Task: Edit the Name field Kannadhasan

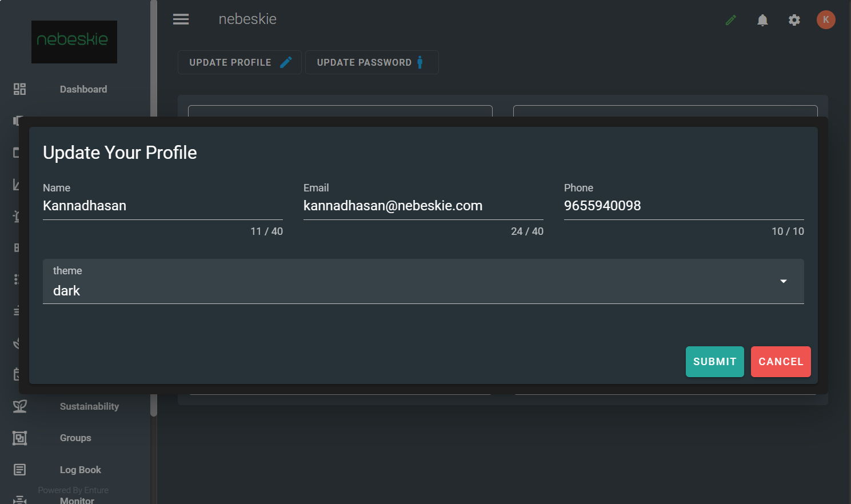Action: (x=162, y=206)
